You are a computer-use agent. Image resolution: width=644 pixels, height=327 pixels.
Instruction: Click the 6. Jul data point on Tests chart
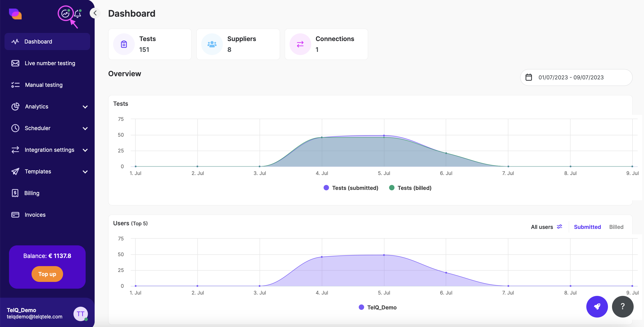point(446,153)
